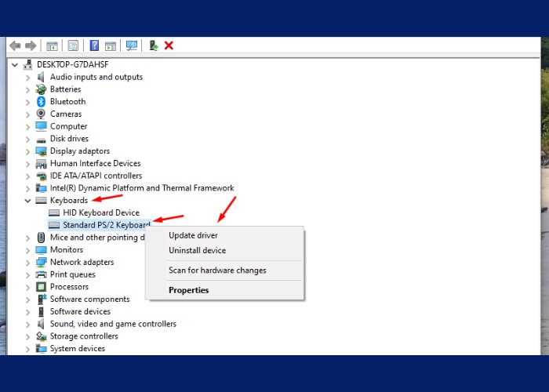The width and height of the screenshot is (549, 392).
Task: Select HID Keyboard Device entry
Action: point(100,212)
